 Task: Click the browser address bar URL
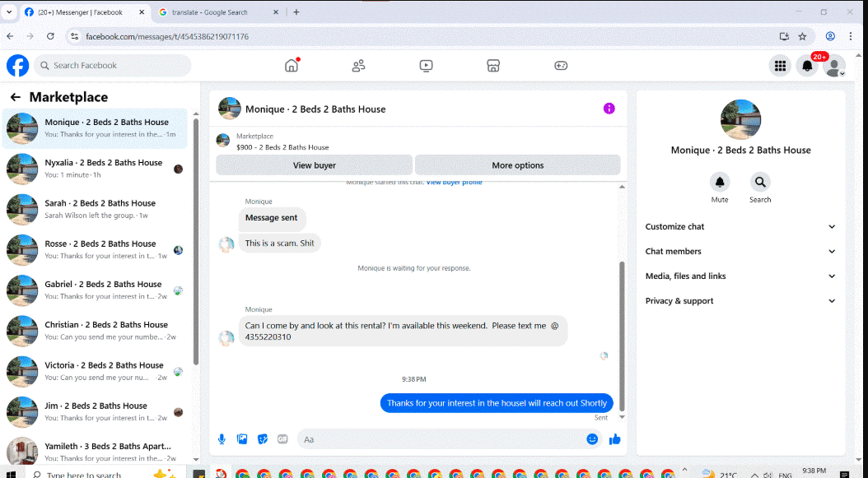coord(167,36)
